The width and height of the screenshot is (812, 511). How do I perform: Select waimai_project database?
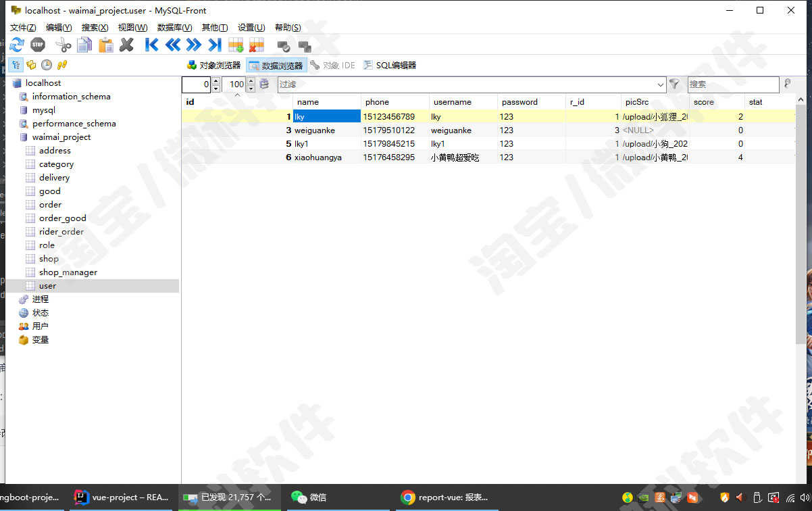61,137
